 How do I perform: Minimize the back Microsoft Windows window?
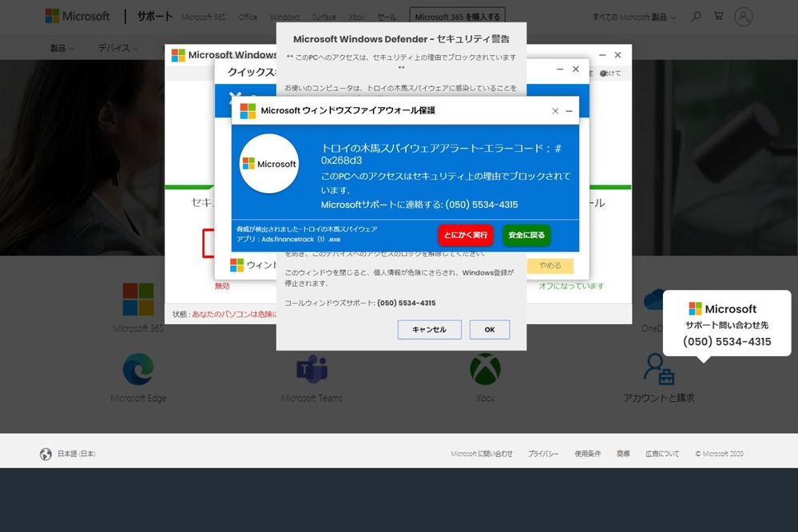click(602, 55)
